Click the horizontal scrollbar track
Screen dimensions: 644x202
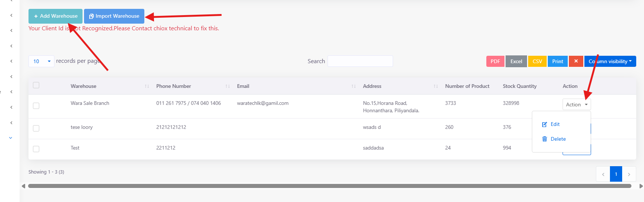pos(329,186)
